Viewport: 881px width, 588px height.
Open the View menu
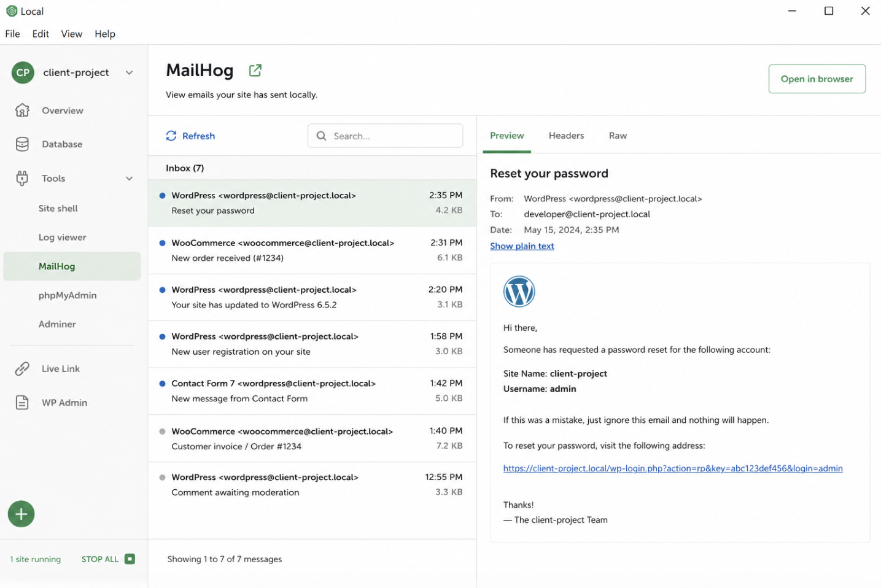click(x=71, y=34)
